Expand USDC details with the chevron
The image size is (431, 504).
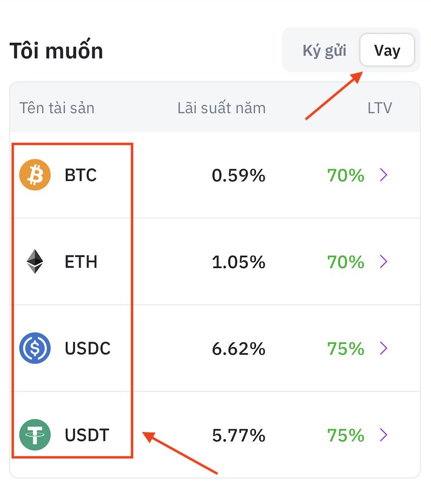(x=384, y=348)
